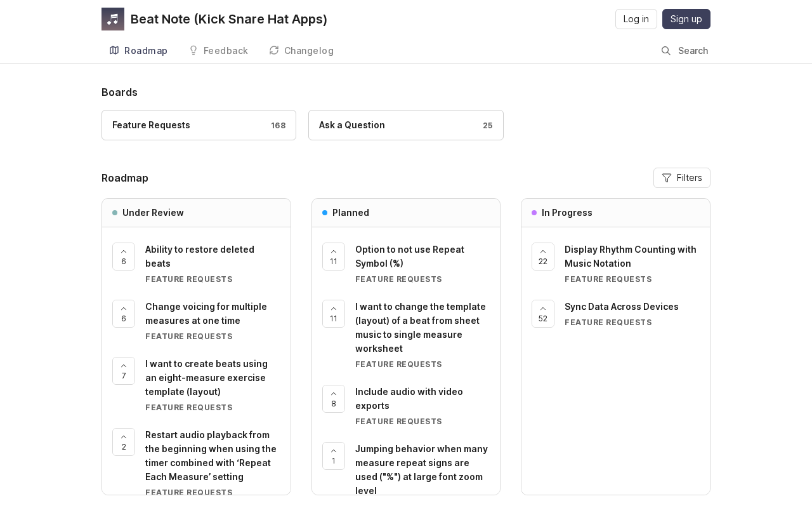Open the Filters dropdown for the roadmap
Viewport: 812px width, 508px height.
click(x=682, y=178)
